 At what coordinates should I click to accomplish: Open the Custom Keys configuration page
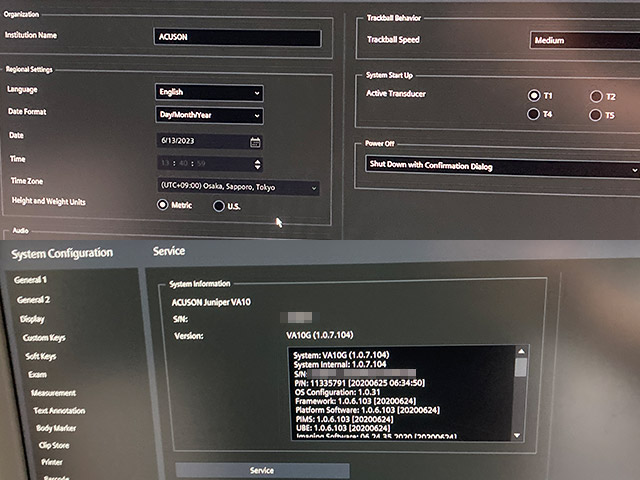coord(44,338)
